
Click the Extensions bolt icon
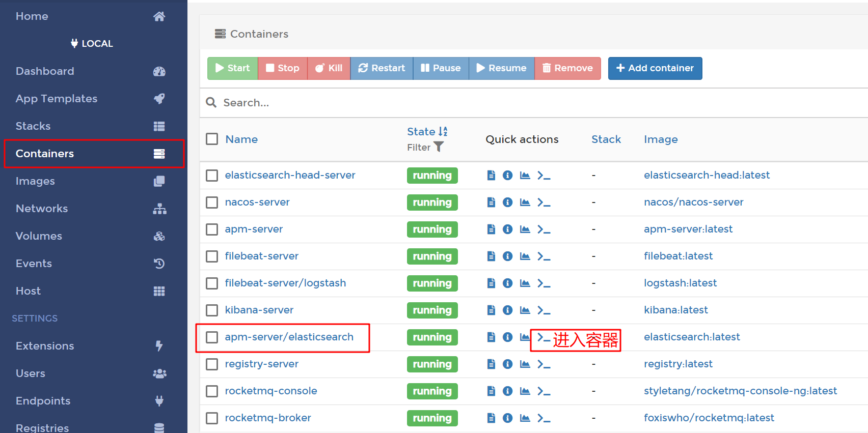point(159,346)
